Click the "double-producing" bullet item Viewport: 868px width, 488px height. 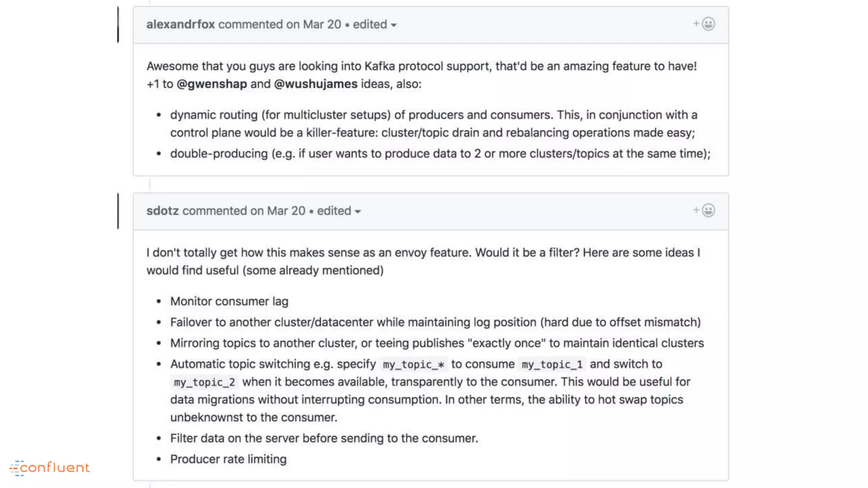pos(440,153)
